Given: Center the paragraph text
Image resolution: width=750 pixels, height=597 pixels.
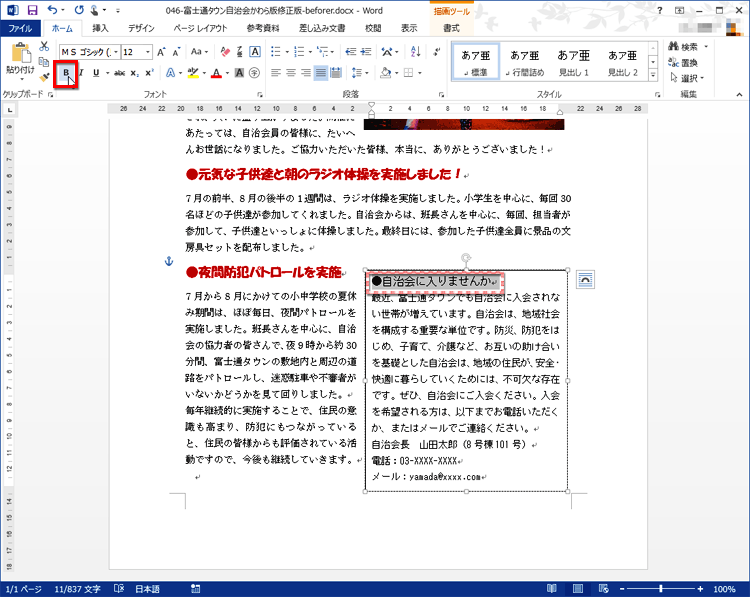Looking at the screenshot, I should pos(290,73).
